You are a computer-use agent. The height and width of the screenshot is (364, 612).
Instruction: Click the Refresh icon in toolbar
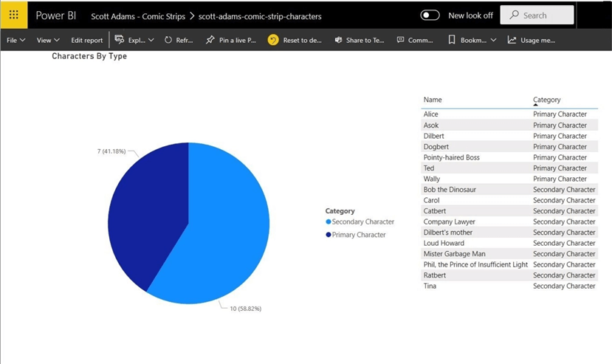pos(168,40)
